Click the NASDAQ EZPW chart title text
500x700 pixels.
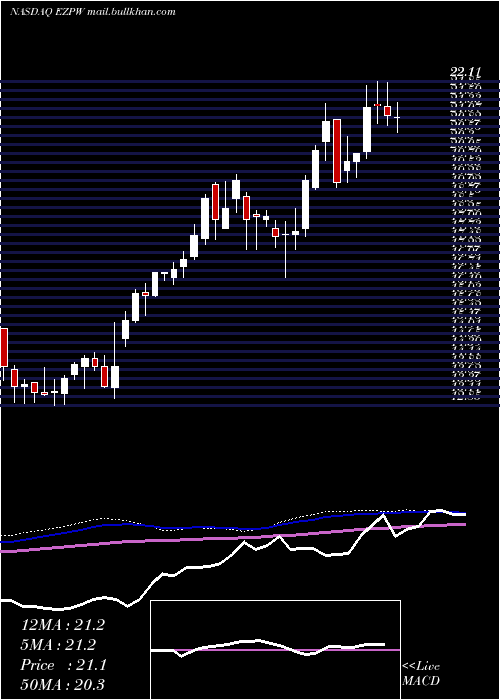(93, 12)
